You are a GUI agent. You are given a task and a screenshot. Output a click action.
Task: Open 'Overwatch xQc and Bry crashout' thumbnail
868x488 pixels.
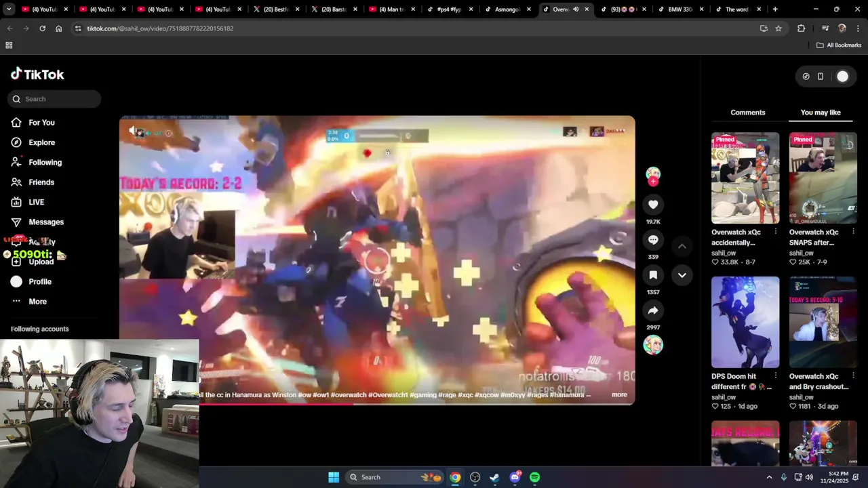[823, 322]
